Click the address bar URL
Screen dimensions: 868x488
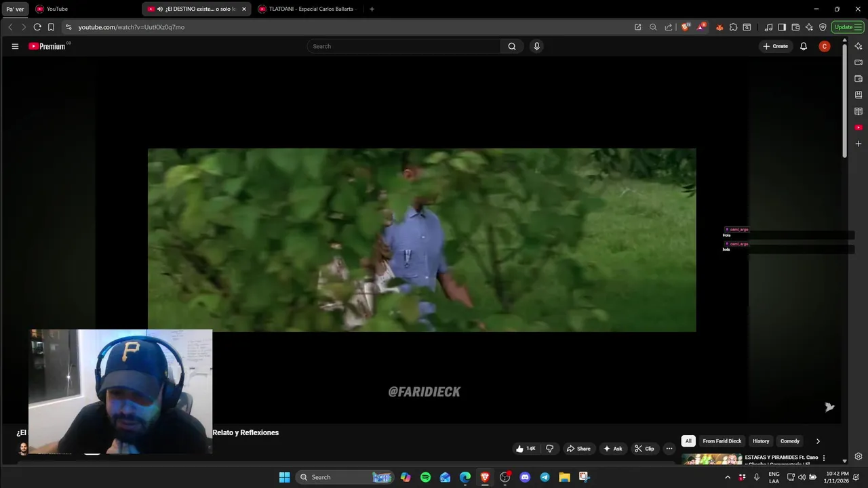click(x=132, y=27)
